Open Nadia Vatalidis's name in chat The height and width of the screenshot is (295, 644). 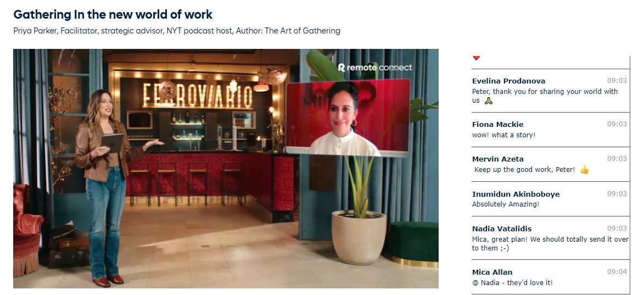coord(502,229)
